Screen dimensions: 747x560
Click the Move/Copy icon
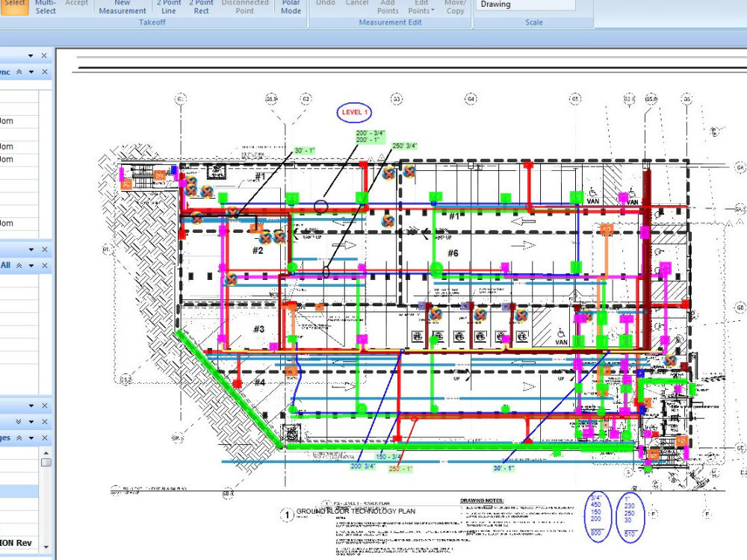click(x=455, y=7)
